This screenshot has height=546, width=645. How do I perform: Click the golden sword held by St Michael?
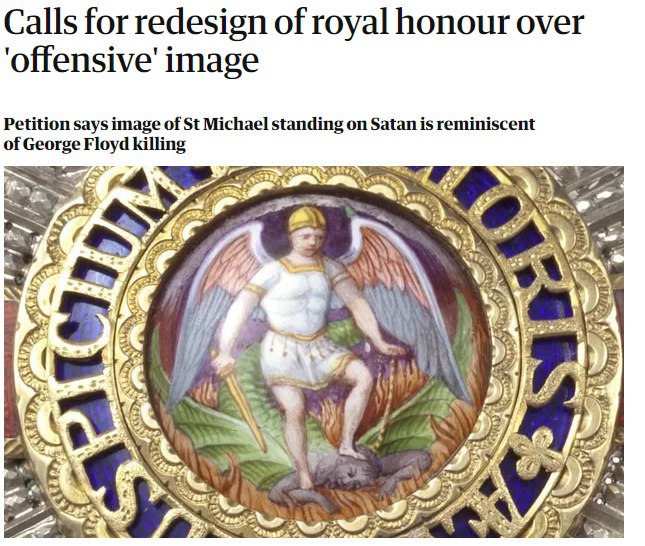[x=240, y=400]
